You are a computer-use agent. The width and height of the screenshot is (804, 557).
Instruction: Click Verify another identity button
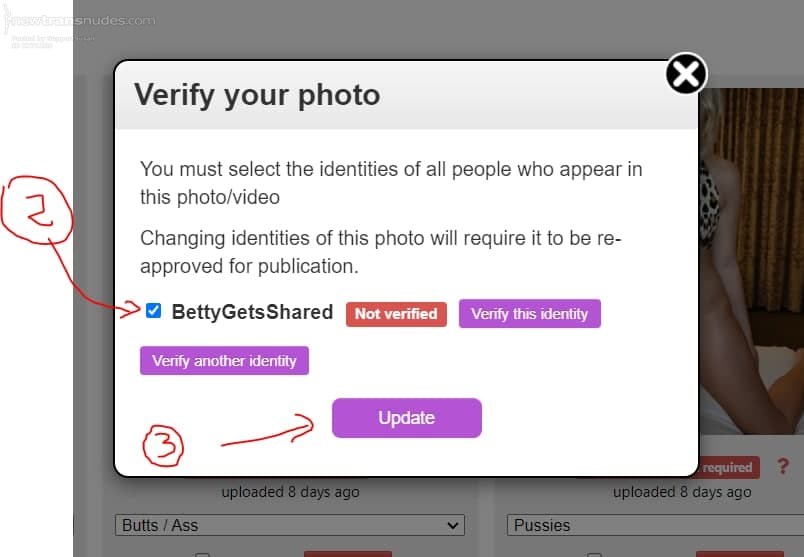click(x=224, y=360)
